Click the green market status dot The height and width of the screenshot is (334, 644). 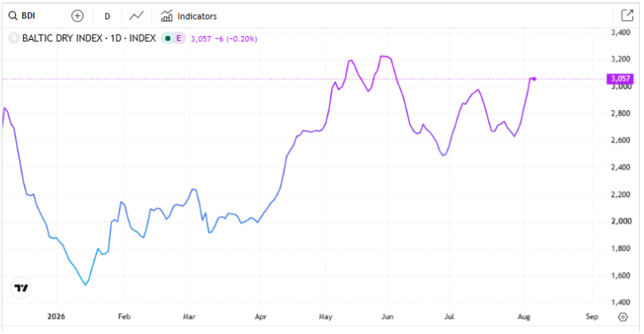click(x=168, y=38)
